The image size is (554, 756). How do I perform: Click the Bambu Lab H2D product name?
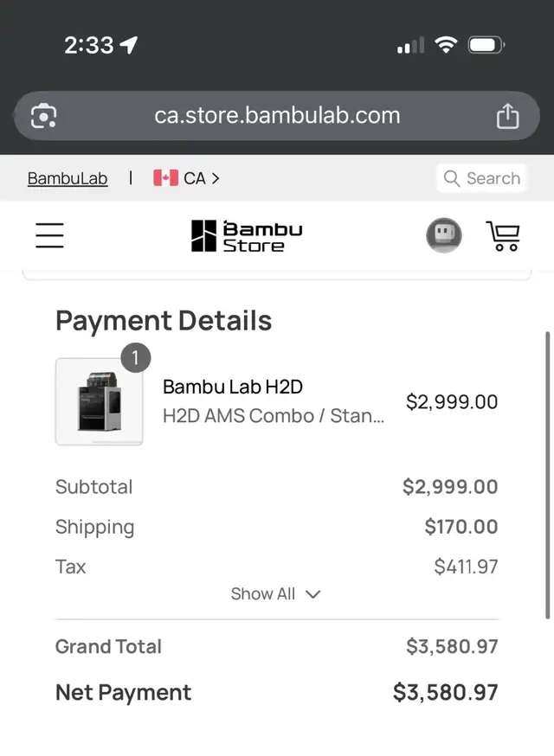231,387
